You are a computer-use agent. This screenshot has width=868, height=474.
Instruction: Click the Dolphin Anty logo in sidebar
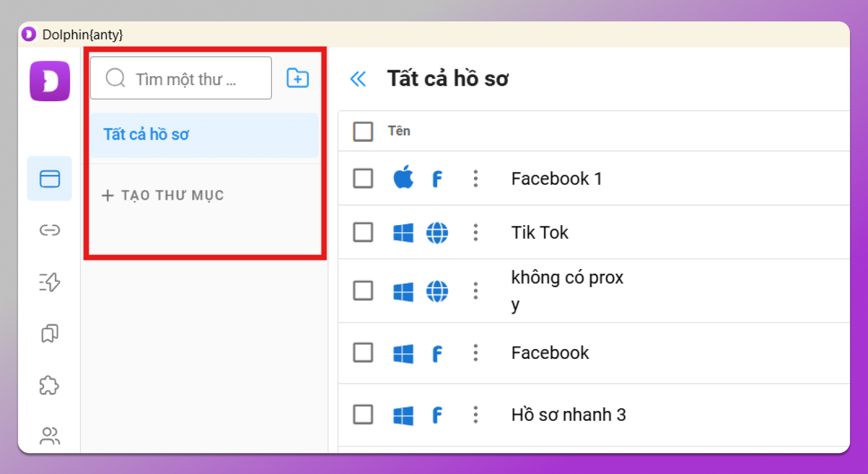click(50, 81)
